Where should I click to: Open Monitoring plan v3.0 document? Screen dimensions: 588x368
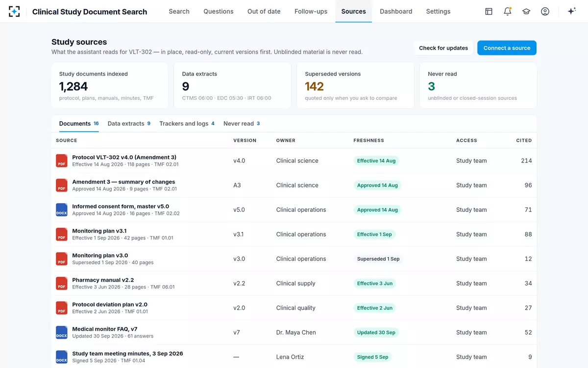click(100, 256)
